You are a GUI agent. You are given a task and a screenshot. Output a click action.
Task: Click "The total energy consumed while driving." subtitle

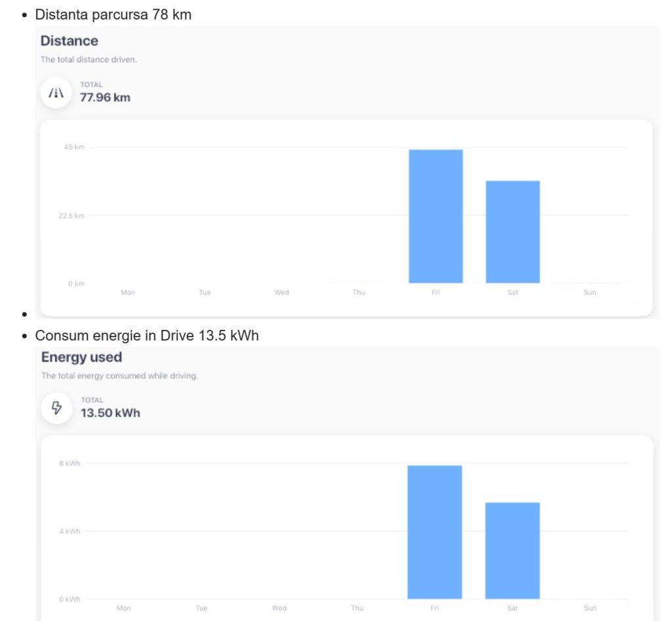coord(119,376)
